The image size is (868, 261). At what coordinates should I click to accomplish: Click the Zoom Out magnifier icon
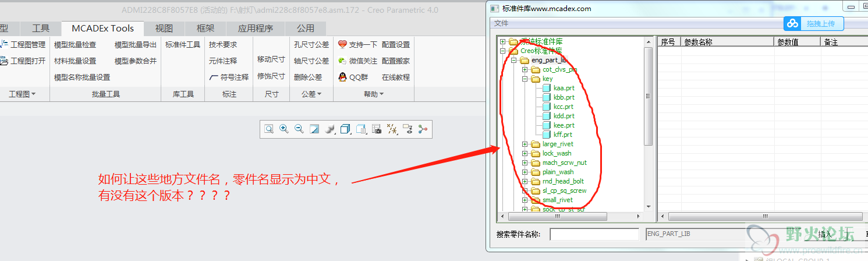(x=299, y=129)
